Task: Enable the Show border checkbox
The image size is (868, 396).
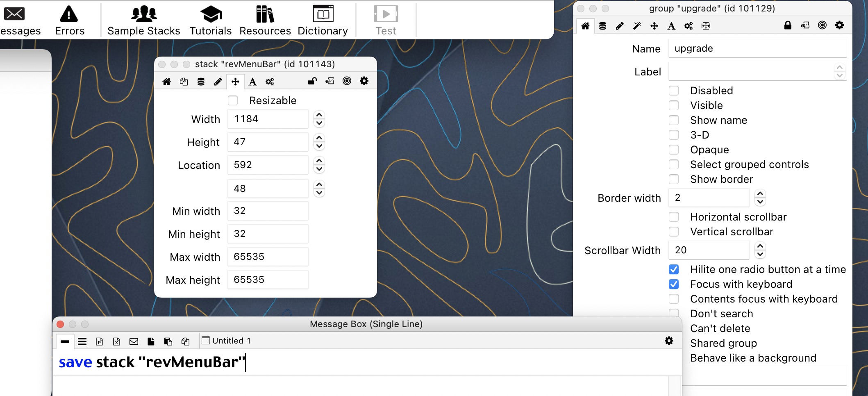Action: coord(674,179)
